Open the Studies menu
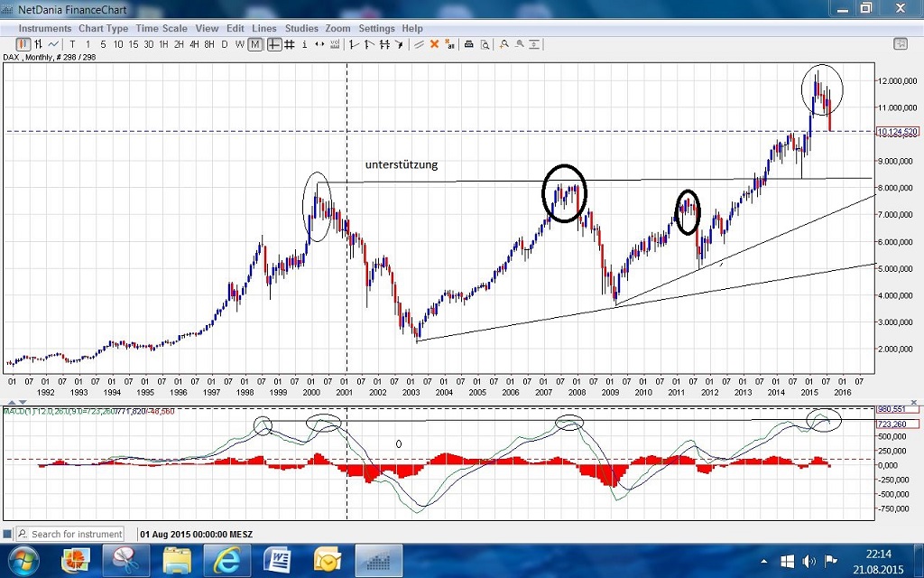 [301, 29]
